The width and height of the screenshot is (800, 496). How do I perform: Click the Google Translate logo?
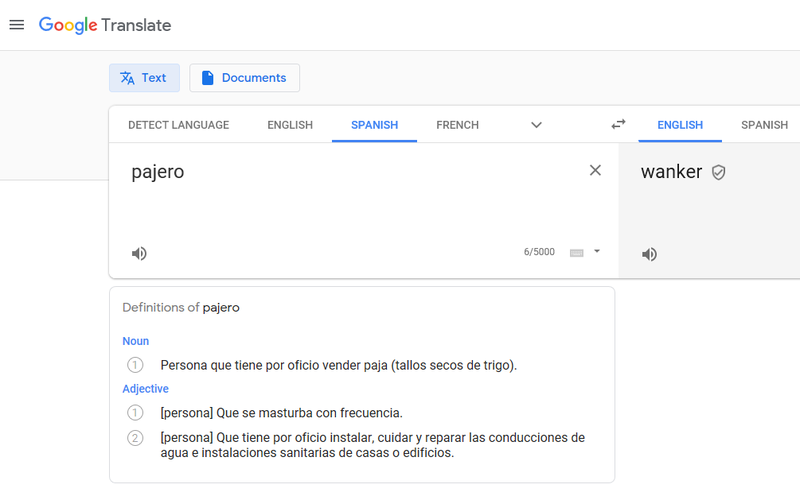click(x=105, y=25)
